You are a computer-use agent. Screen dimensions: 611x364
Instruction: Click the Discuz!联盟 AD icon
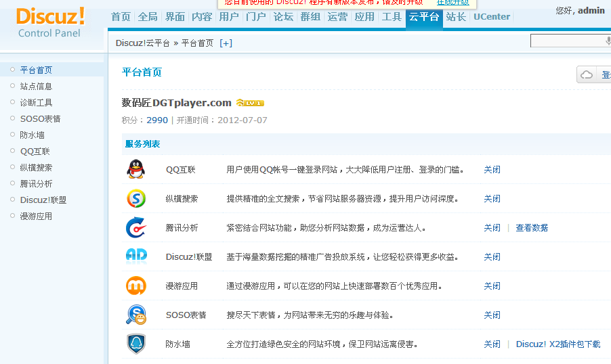[136, 256]
